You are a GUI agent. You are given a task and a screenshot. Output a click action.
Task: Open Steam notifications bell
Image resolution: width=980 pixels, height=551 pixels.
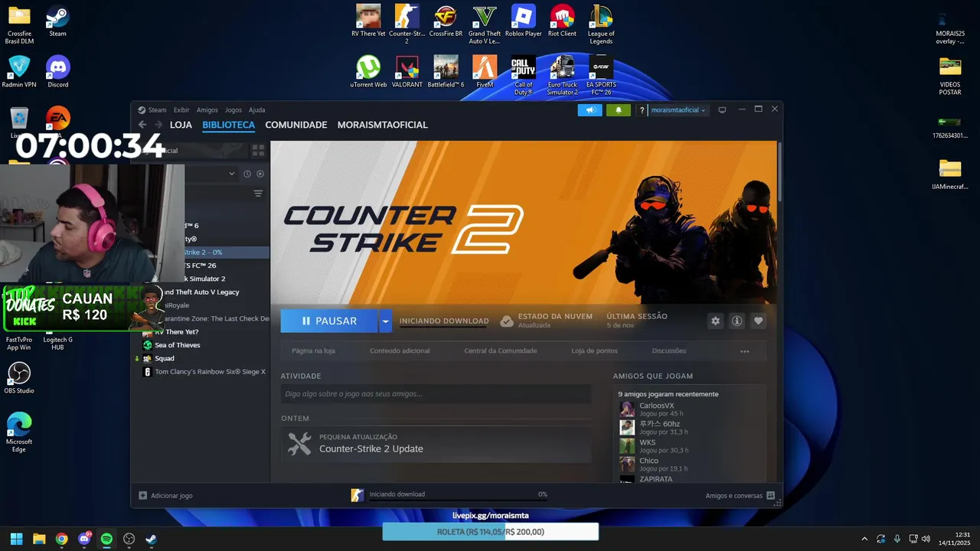click(x=619, y=110)
